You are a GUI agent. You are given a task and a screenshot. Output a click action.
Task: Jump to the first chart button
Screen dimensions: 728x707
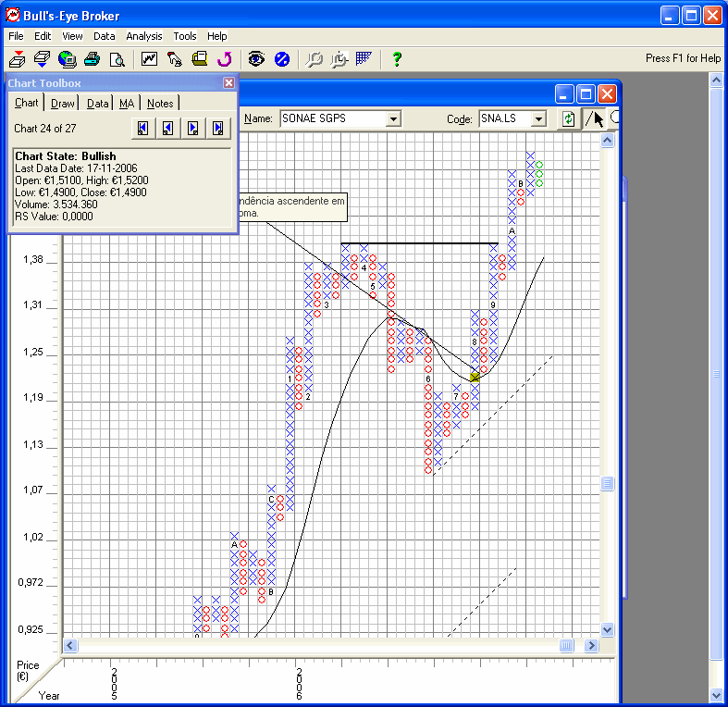click(143, 129)
